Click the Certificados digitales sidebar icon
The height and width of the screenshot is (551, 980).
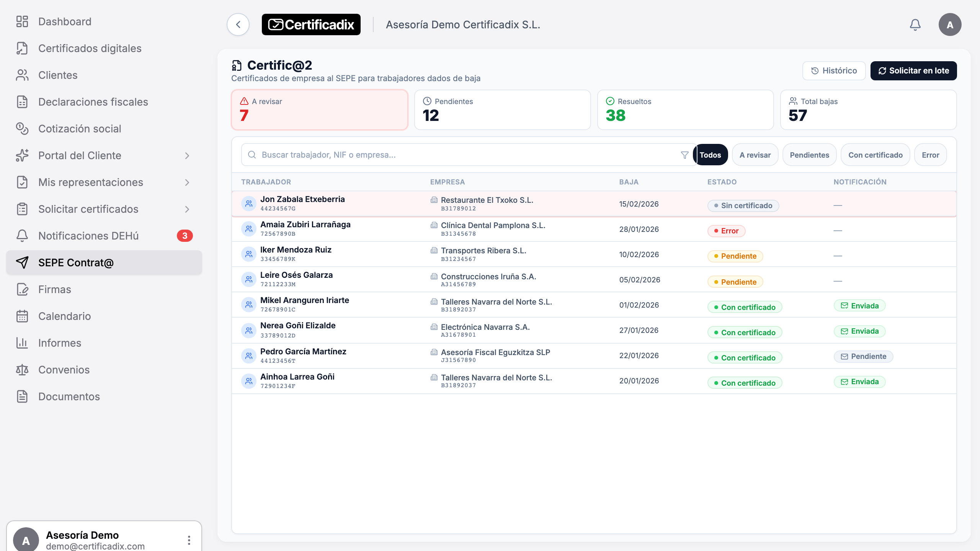(x=22, y=48)
